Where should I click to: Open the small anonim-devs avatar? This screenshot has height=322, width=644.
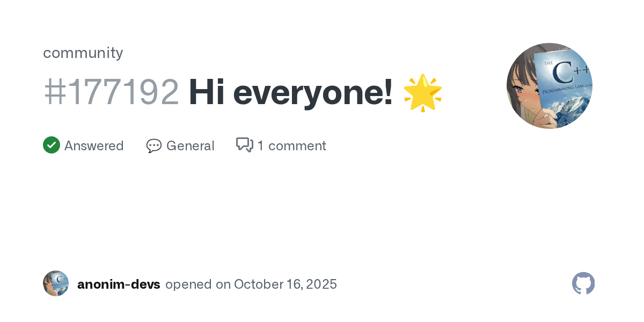click(x=56, y=284)
